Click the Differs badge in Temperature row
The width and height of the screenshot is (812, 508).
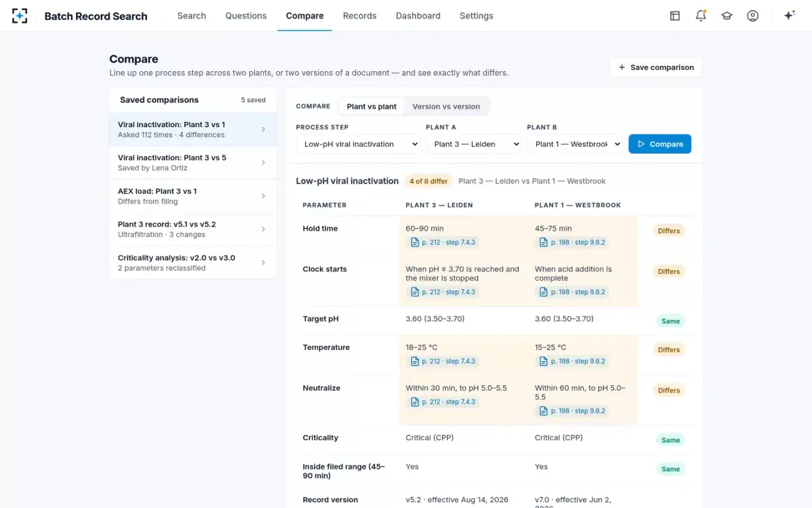[x=669, y=350]
